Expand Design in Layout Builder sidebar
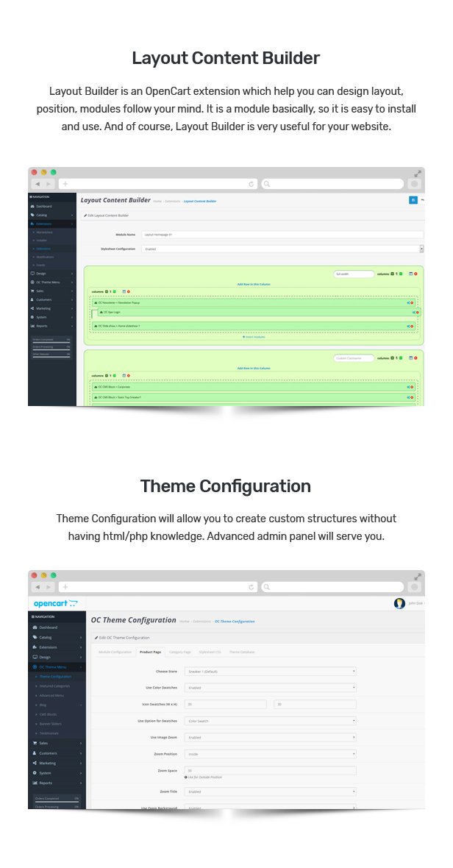This screenshot has width=453, height=868. click(x=52, y=274)
